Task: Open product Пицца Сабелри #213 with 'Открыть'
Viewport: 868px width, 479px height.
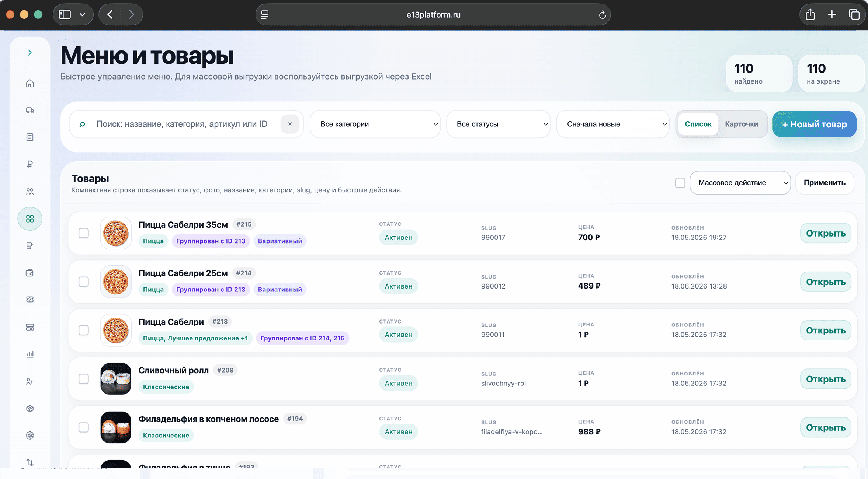Action: tap(826, 331)
